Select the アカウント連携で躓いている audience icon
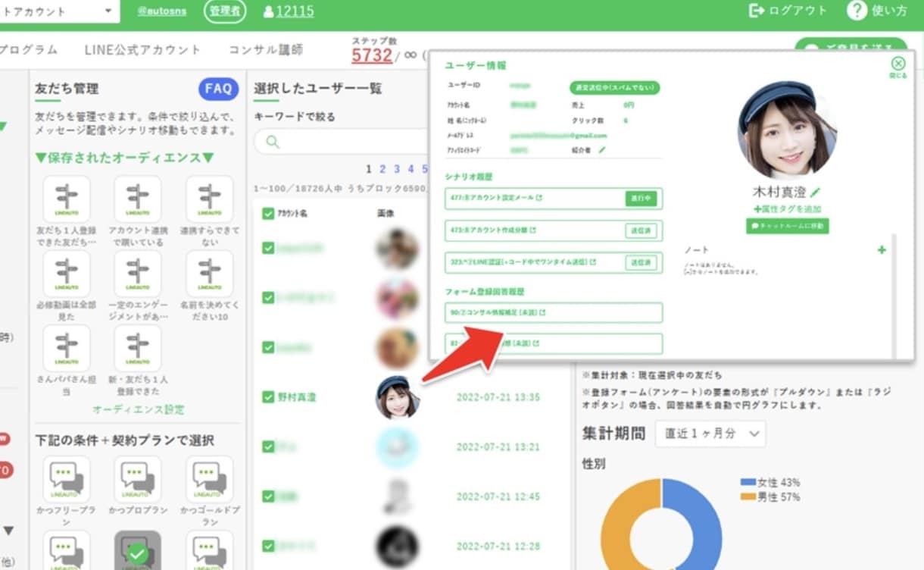Screen dimensions: 924x570 coord(137,199)
